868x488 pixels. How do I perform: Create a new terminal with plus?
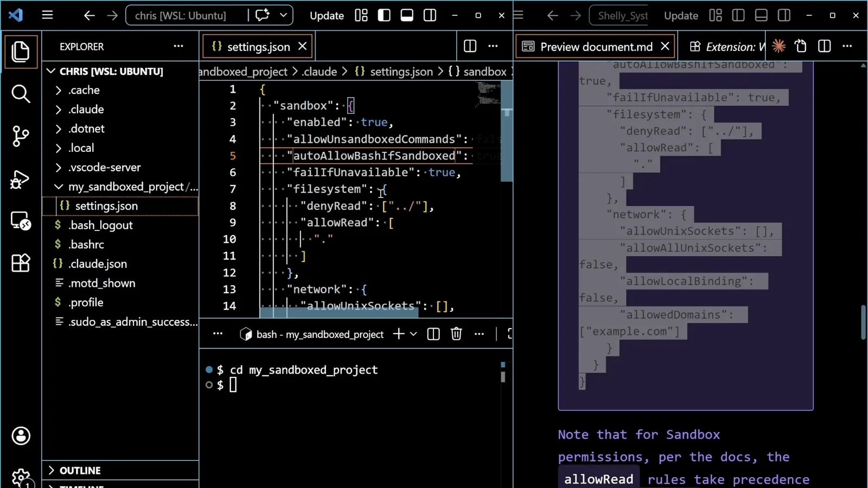[399, 334]
